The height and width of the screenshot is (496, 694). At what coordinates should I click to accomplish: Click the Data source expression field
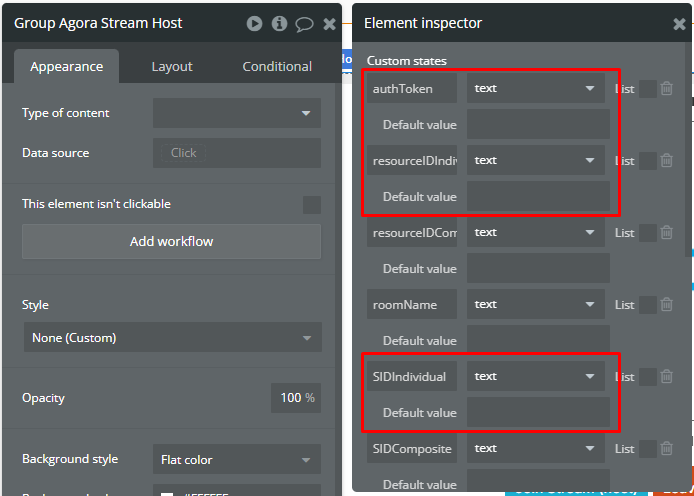(237, 153)
